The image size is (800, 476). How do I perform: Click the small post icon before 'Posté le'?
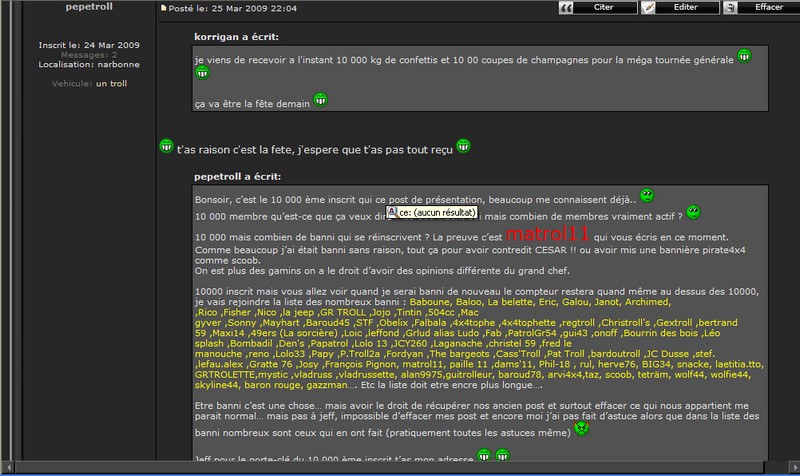(x=163, y=8)
